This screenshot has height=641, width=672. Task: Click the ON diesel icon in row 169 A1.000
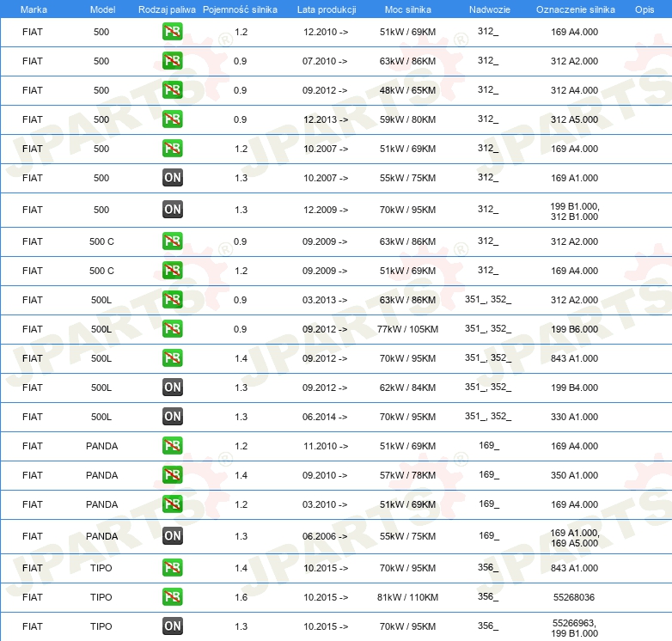[x=172, y=177]
